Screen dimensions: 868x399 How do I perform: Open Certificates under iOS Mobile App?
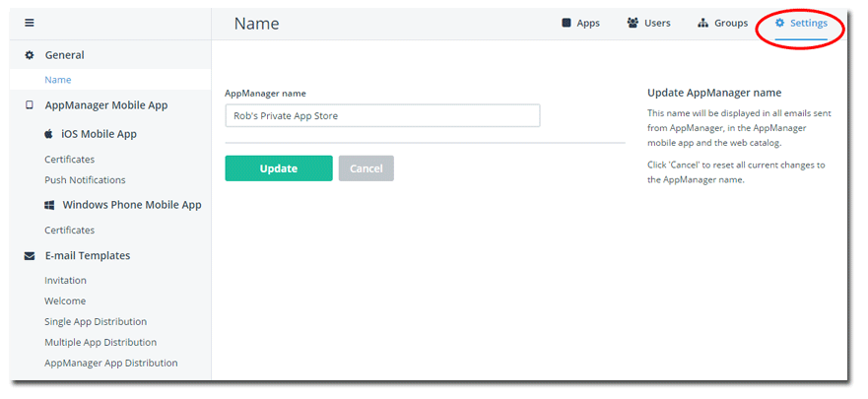pos(70,160)
